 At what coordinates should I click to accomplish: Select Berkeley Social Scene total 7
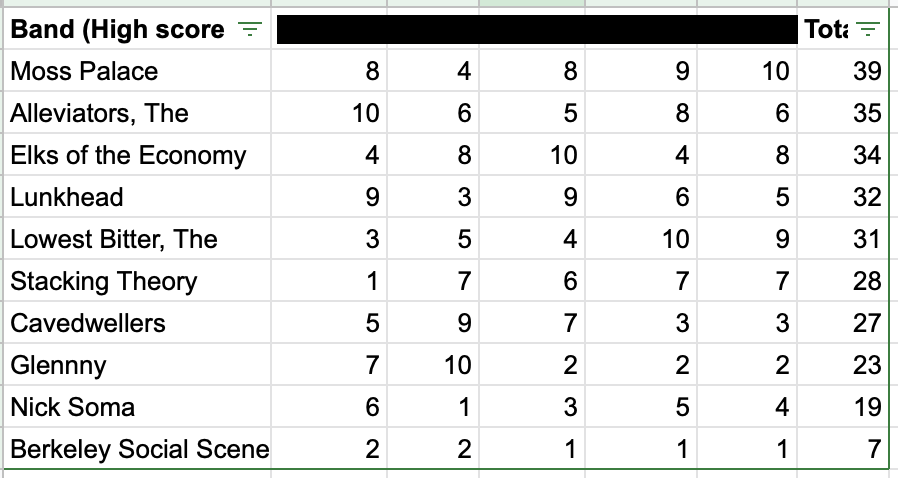tap(843, 449)
